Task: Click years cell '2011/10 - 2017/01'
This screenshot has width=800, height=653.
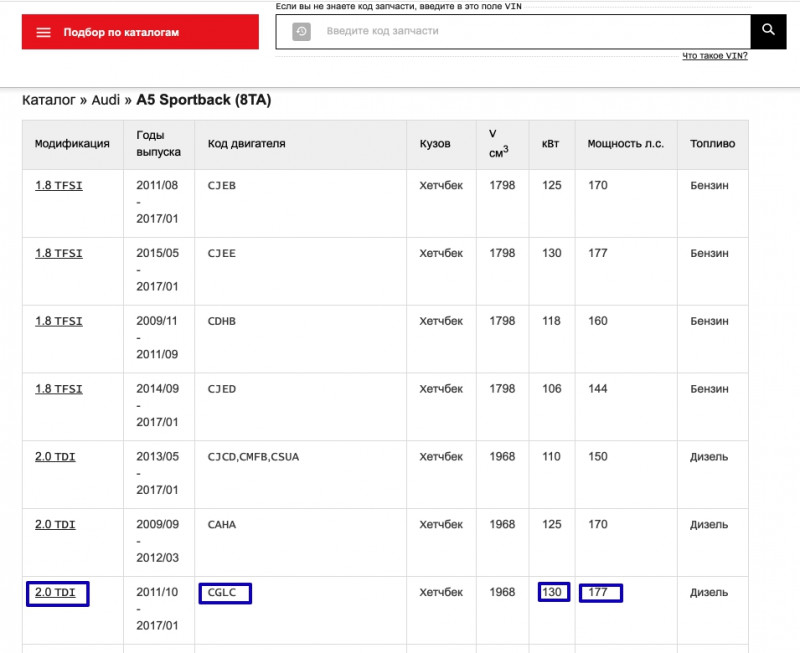Action: point(157,609)
